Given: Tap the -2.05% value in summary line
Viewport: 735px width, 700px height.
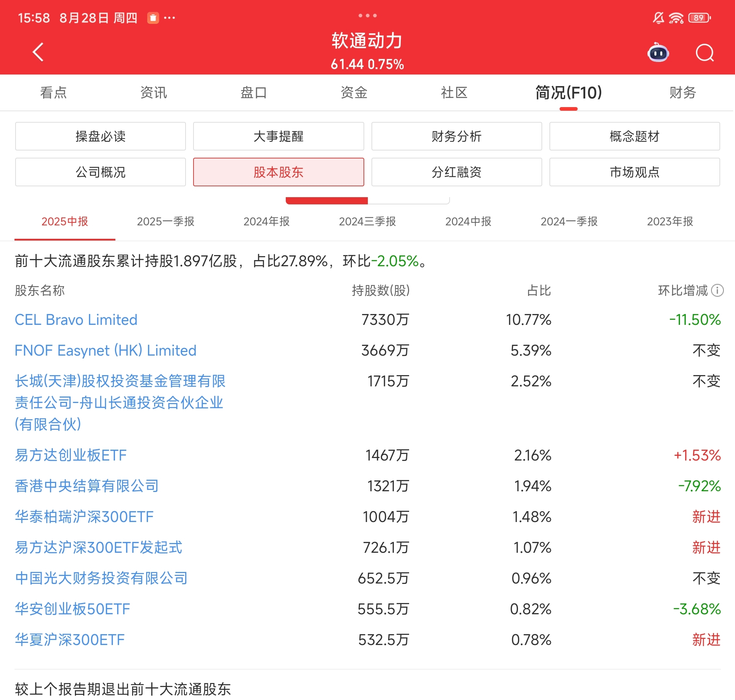Looking at the screenshot, I should [395, 261].
